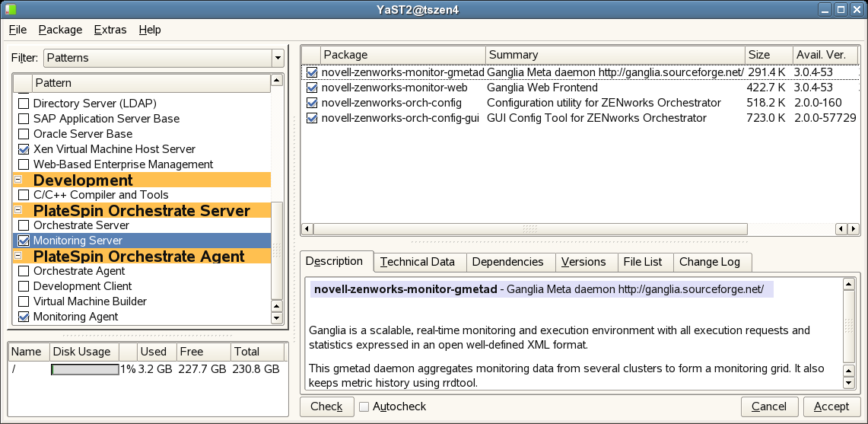Click the Disk Usage column header

click(84, 352)
